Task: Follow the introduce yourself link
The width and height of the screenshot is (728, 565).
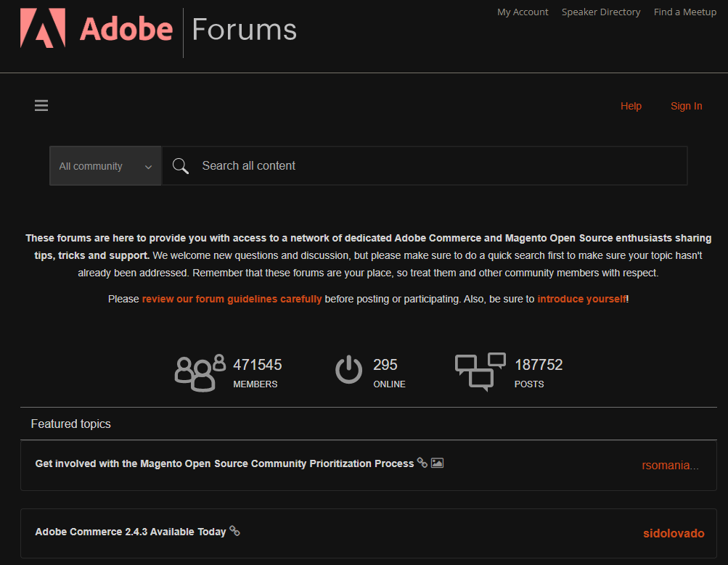Action: coord(582,300)
